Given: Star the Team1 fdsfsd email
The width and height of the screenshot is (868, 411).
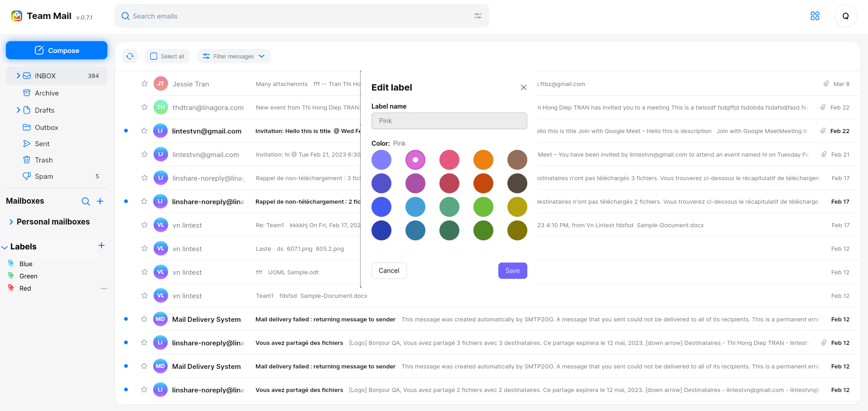Looking at the screenshot, I should [x=144, y=296].
